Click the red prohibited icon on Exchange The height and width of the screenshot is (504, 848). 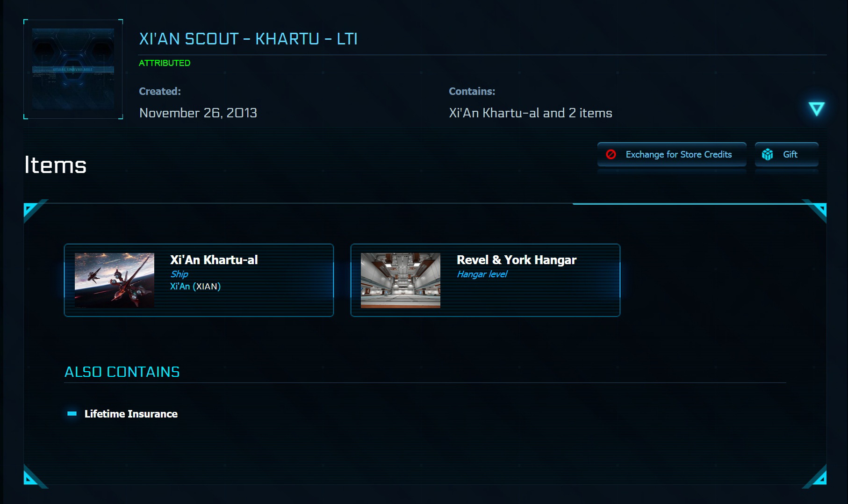(x=611, y=154)
